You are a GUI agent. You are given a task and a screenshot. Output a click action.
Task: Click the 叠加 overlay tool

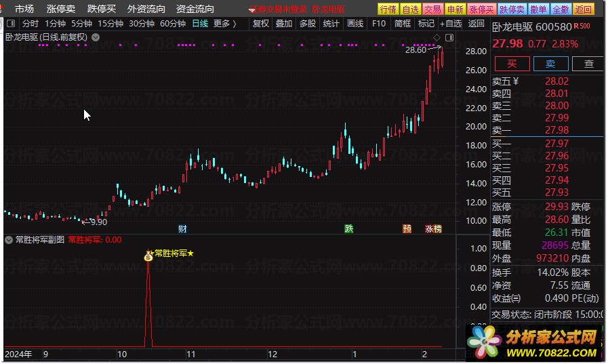pos(284,24)
